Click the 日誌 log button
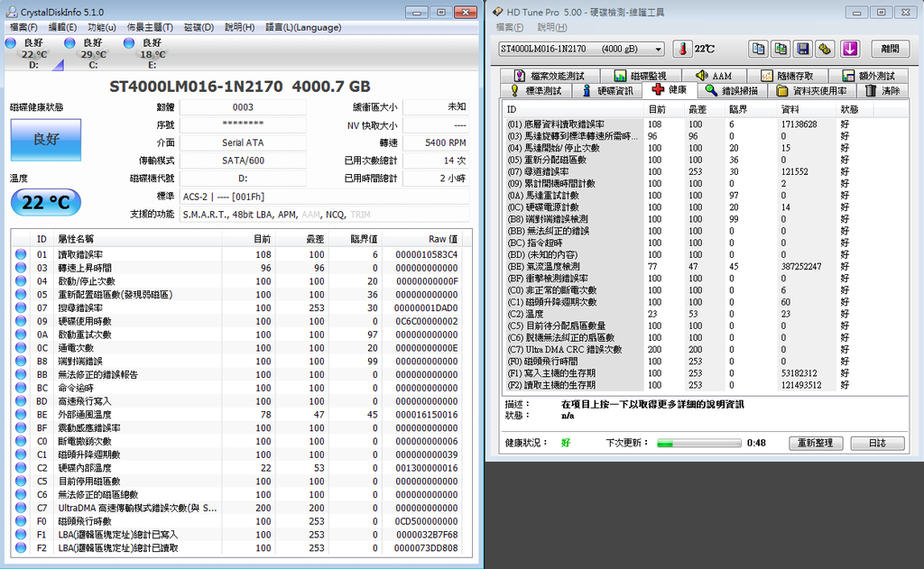The image size is (924, 569). tap(877, 443)
